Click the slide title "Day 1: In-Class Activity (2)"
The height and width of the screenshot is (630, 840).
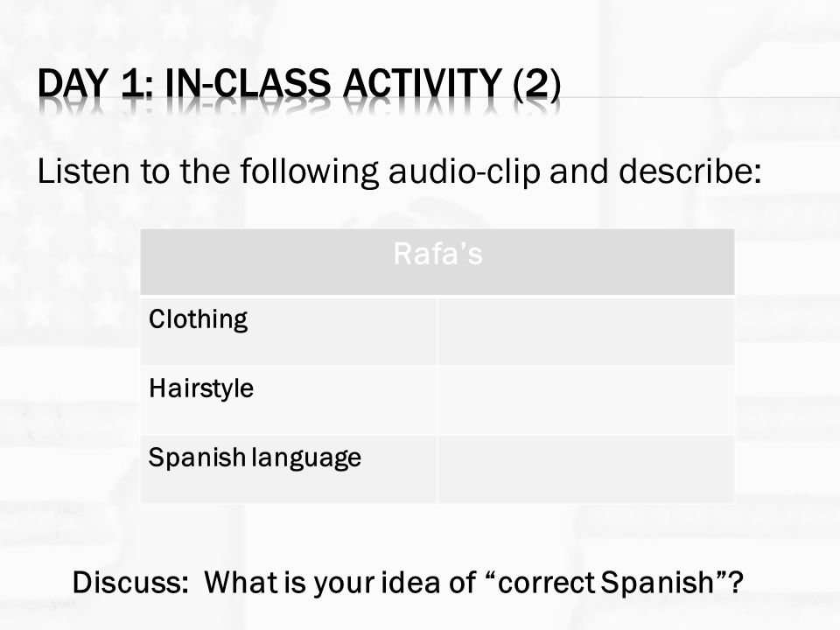pyautogui.click(x=299, y=84)
